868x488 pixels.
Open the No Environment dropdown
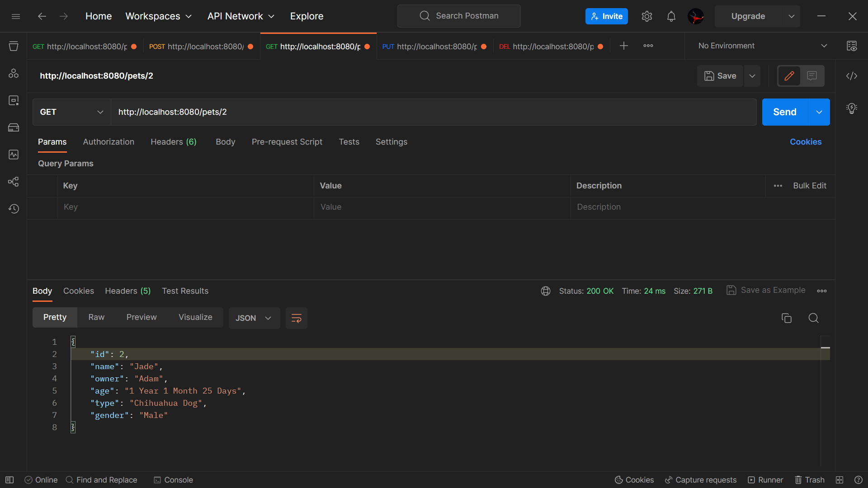(x=762, y=46)
